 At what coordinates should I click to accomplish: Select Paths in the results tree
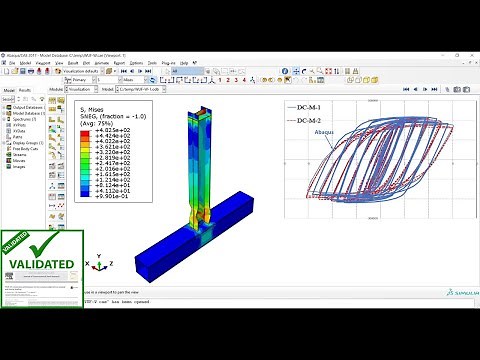(18, 137)
